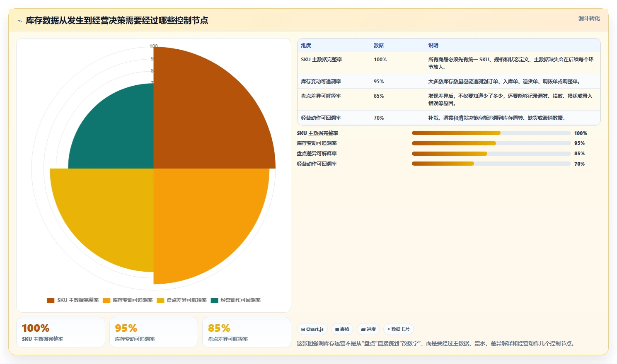This screenshot has width=617, height=364.
Task: Click the 漏斗转化 tag in header
Action: click(x=589, y=18)
